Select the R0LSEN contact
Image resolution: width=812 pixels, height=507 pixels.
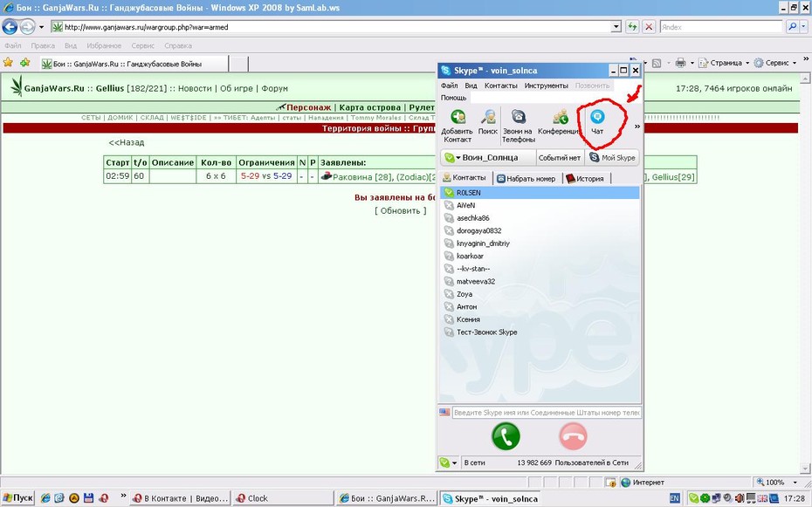(x=539, y=193)
